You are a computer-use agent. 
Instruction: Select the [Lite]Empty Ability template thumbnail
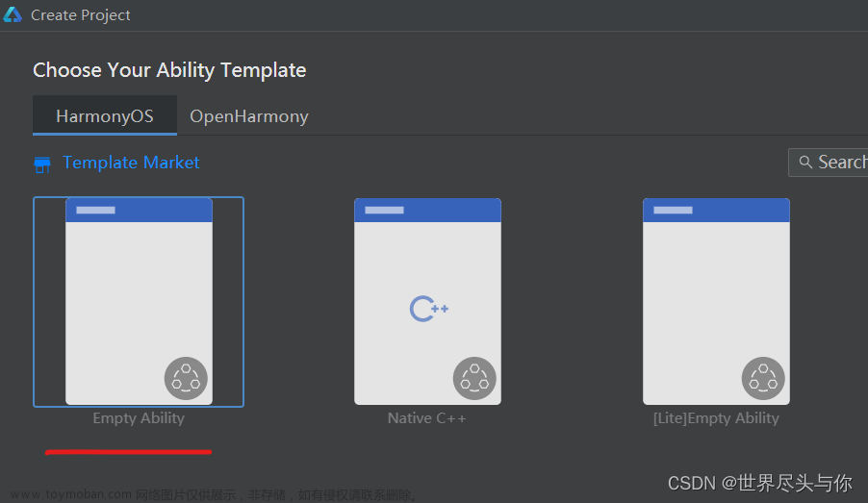[716, 302]
